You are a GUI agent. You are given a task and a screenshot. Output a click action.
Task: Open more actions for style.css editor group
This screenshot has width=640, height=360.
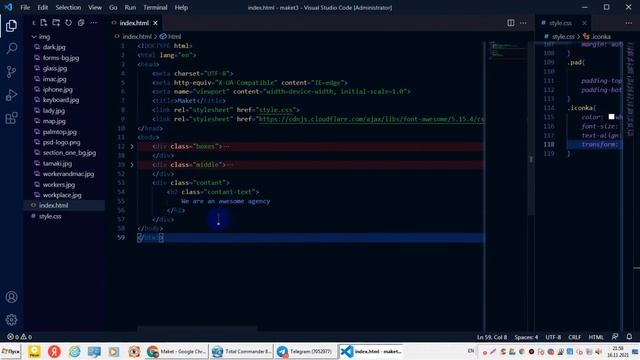[x=629, y=23]
